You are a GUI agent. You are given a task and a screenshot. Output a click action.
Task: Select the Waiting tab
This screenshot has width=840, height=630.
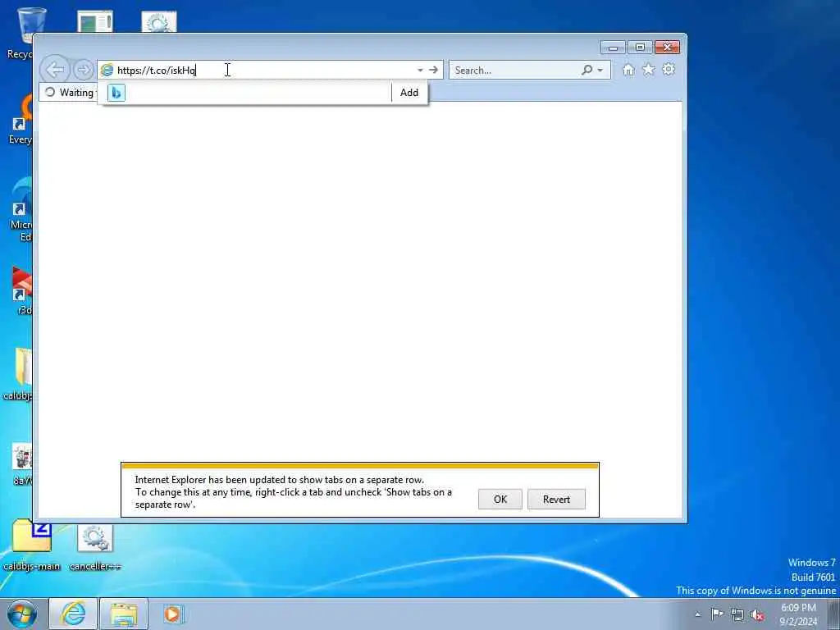tap(69, 92)
